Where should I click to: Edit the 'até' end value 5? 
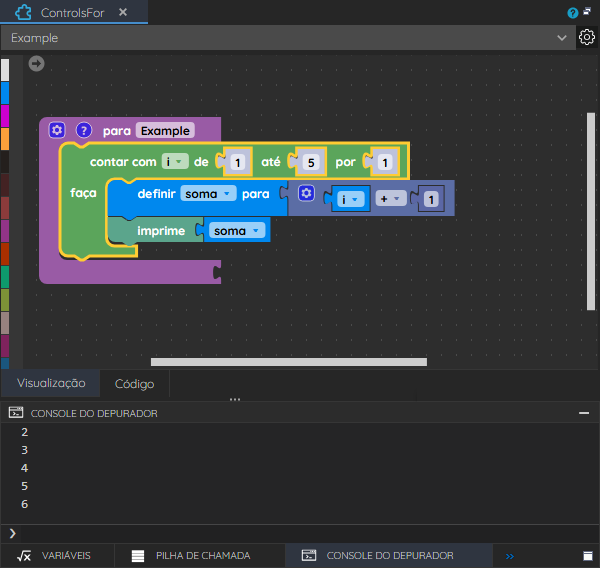click(311, 162)
